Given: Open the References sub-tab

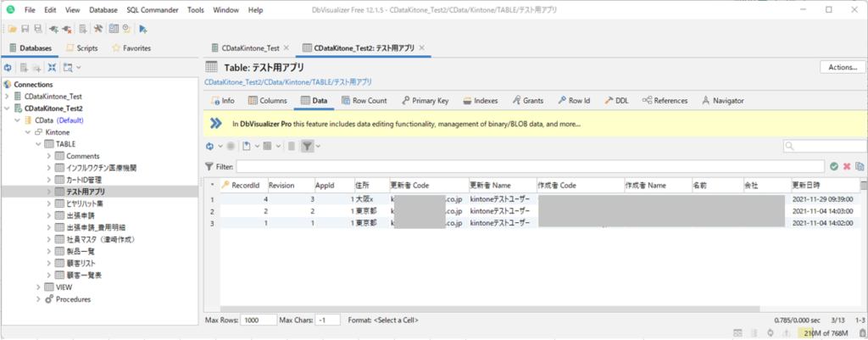Looking at the screenshot, I should (665, 101).
